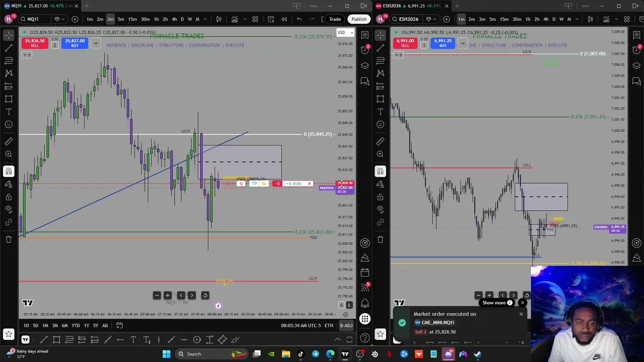This screenshot has width=644, height=362.
Task: Open the NQ1! symbol search field
Action: pyautogui.click(x=34, y=19)
